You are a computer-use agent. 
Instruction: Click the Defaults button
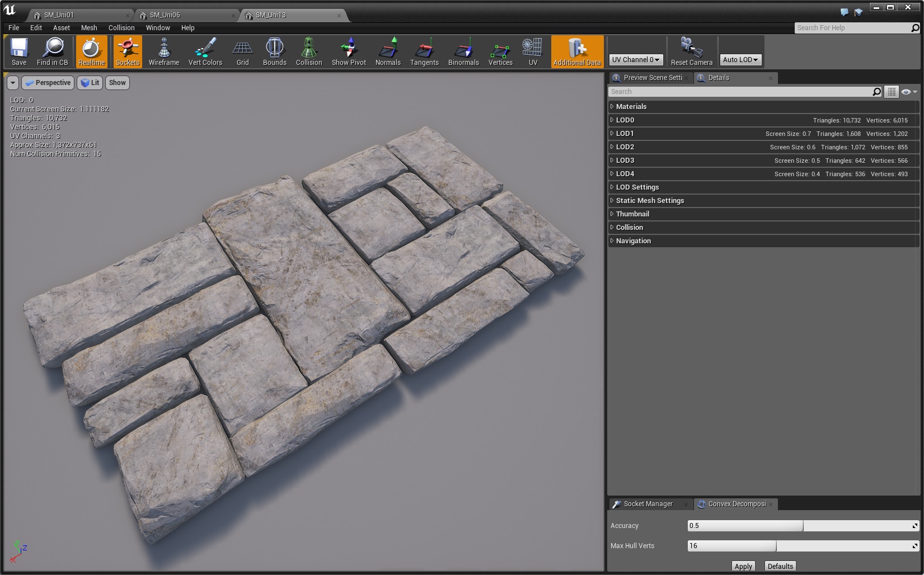780,566
